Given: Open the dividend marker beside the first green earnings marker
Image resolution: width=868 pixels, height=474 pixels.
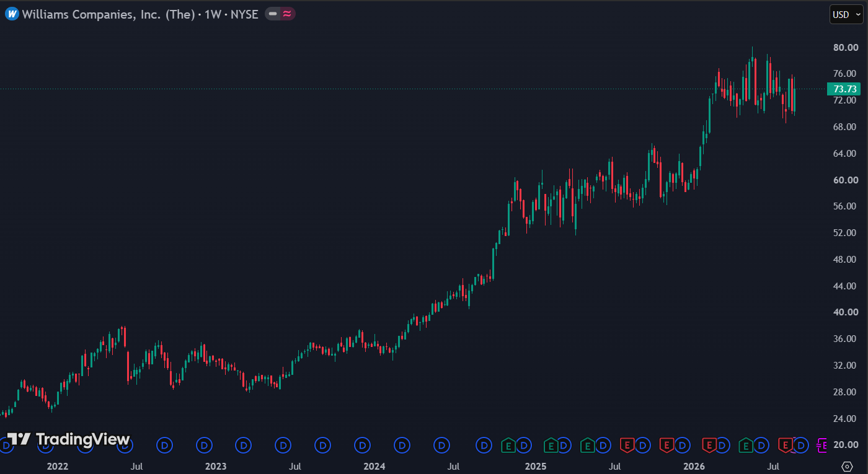Looking at the screenshot, I should click(x=524, y=445).
